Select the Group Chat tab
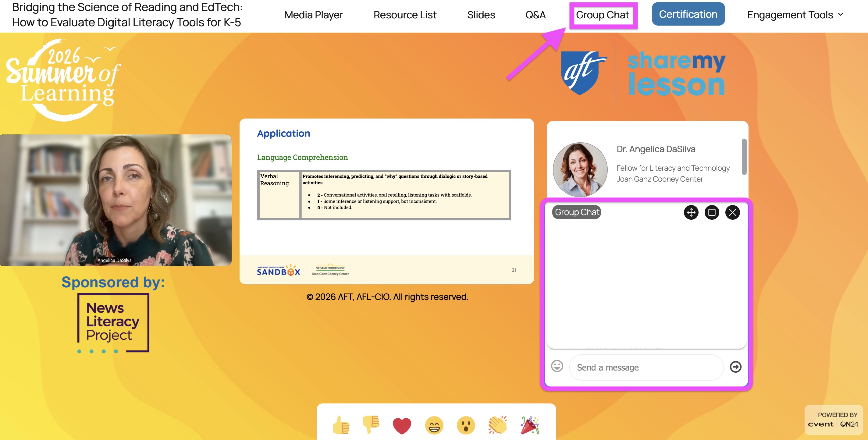This screenshot has width=868, height=440. [603, 15]
